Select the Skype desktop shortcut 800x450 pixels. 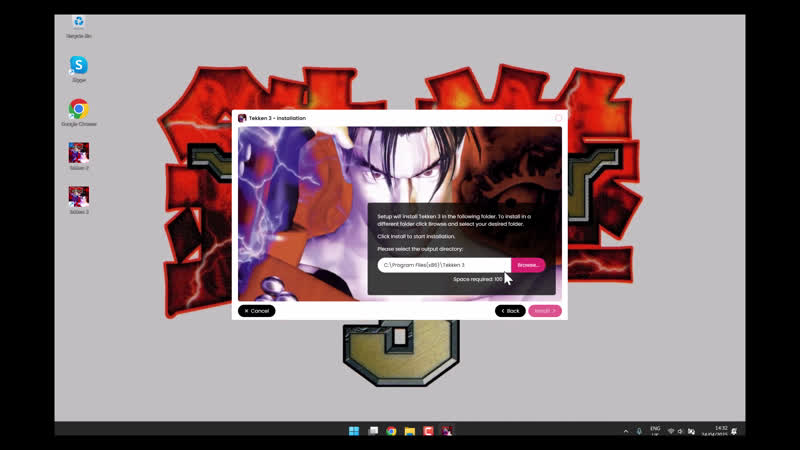click(79, 69)
